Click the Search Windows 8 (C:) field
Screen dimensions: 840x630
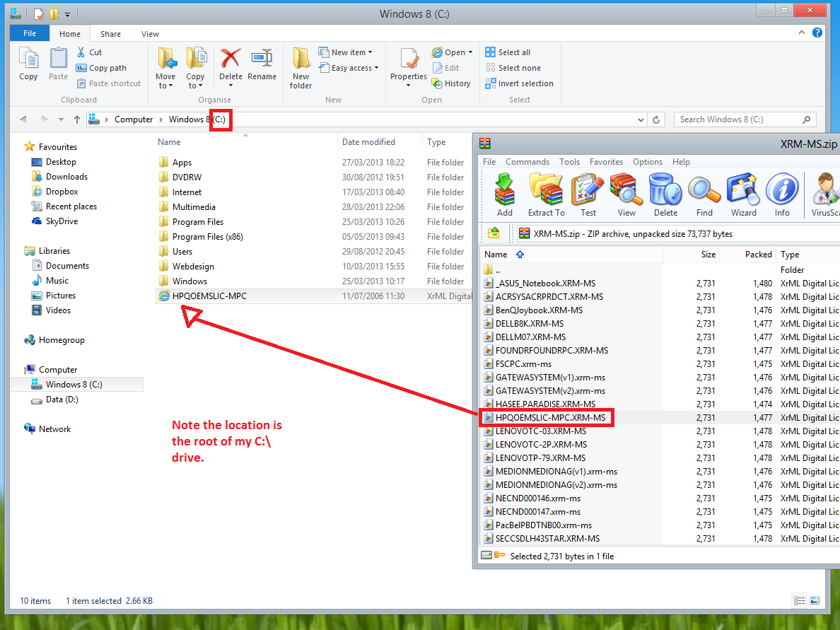tap(738, 119)
